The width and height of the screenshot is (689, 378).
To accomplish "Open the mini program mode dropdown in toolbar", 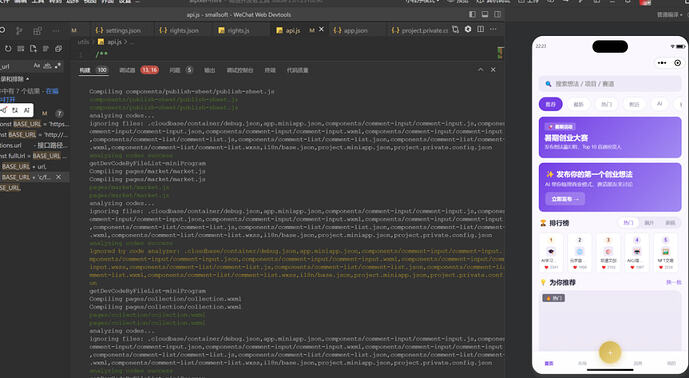I will (x=423, y=2).
